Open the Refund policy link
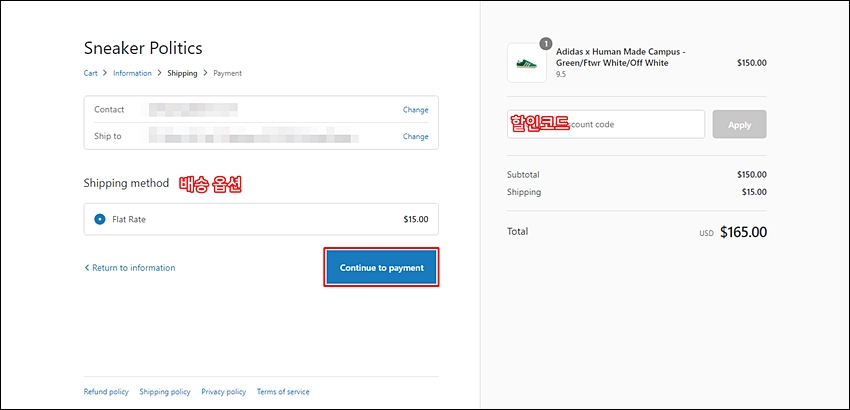The width and height of the screenshot is (850, 410). coord(106,392)
